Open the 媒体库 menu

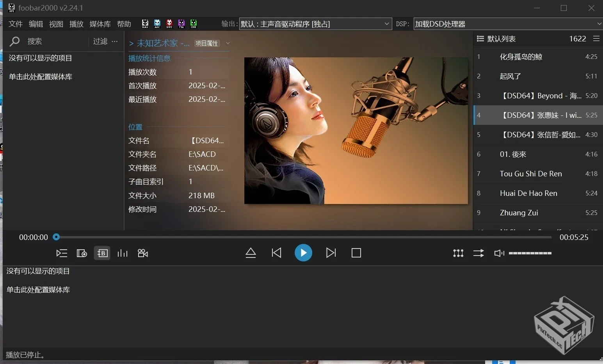(100, 24)
